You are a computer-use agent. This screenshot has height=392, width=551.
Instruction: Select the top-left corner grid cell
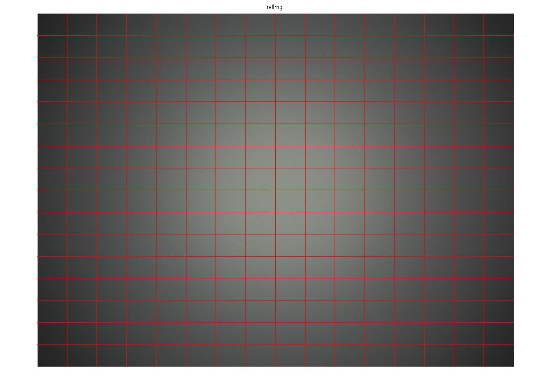(52, 24)
